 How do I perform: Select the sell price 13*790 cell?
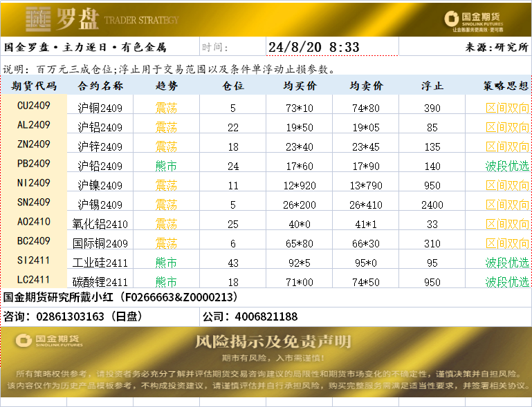366,182
